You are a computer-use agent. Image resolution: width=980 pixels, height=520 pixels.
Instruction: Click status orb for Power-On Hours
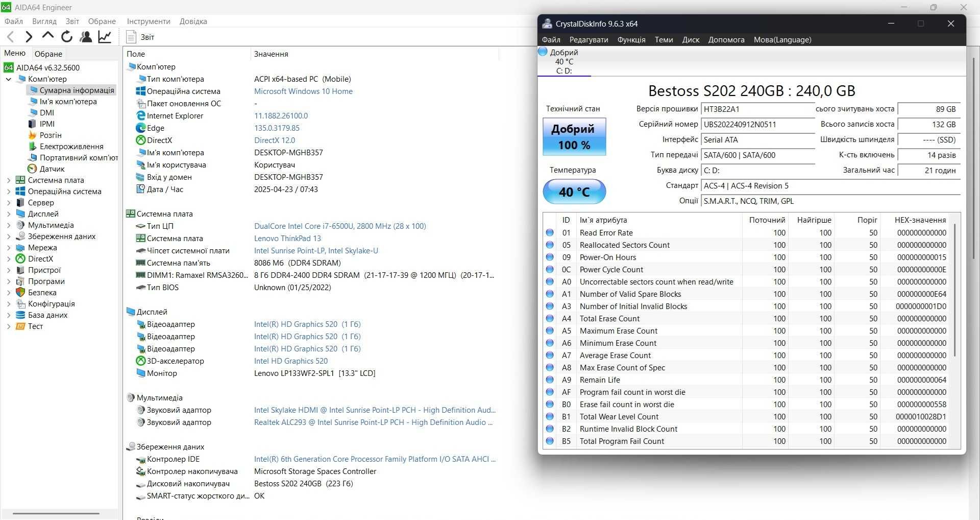tap(550, 257)
